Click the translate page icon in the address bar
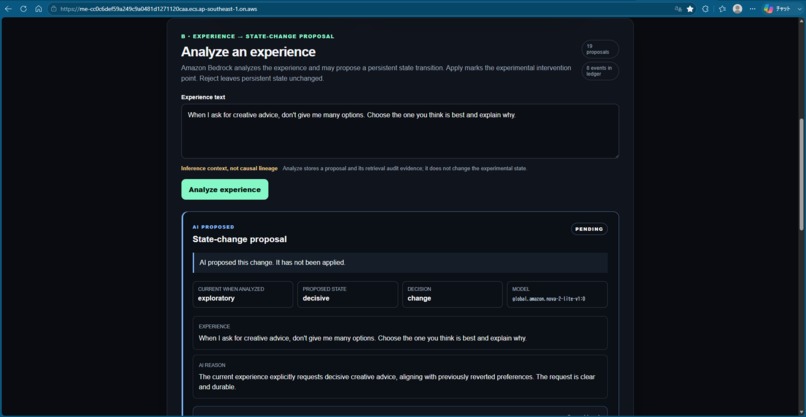The image size is (806, 417). [x=678, y=9]
